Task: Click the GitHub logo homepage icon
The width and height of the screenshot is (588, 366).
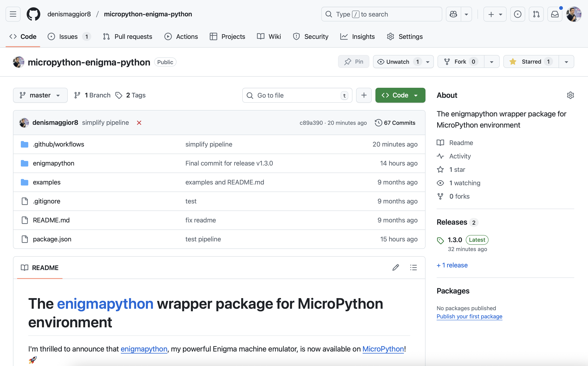Action: [x=33, y=14]
